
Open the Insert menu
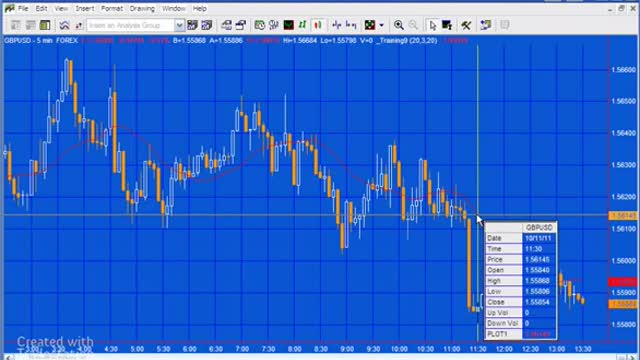click(84, 9)
